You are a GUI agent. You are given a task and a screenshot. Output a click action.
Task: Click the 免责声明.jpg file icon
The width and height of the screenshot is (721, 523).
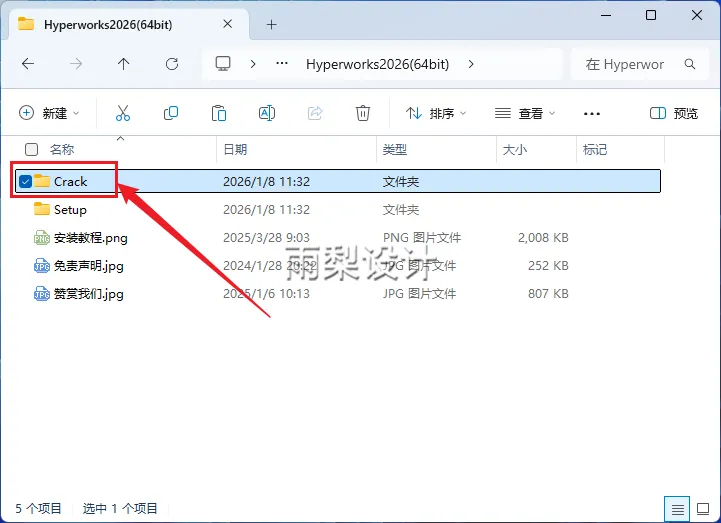42,265
